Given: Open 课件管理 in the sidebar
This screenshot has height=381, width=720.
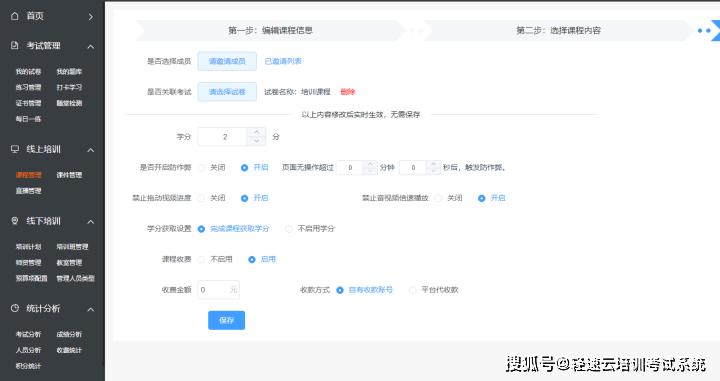Looking at the screenshot, I should pyautogui.click(x=69, y=175).
